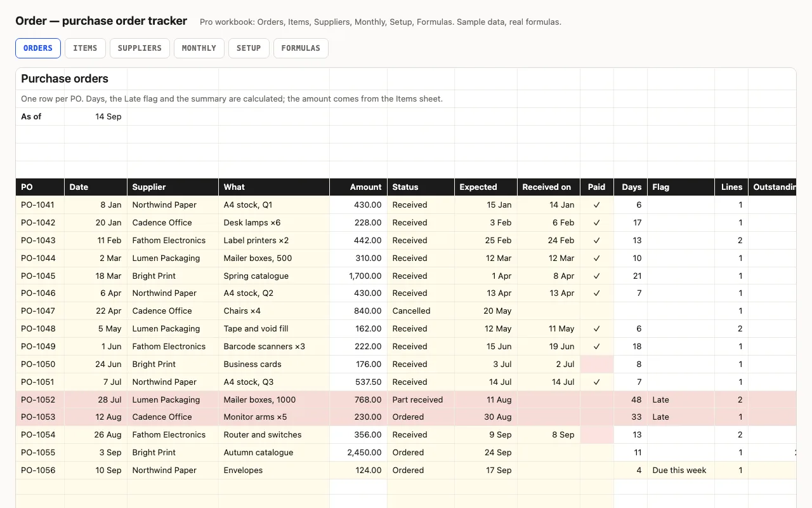Select the Spring catalogue cell

click(x=274, y=276)
